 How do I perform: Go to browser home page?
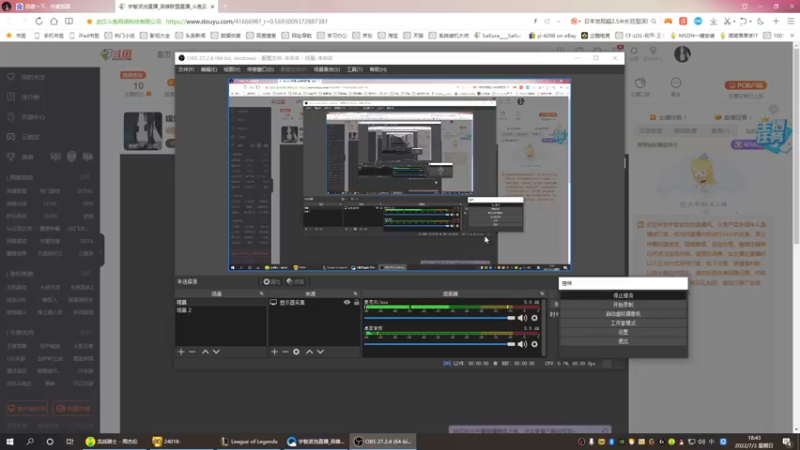pyautogui.click(x=54, y=21)
